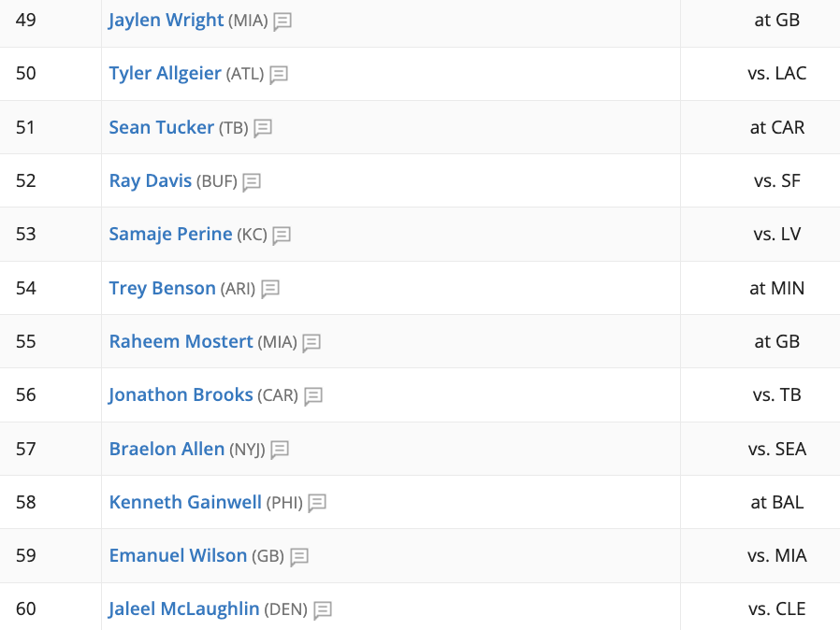The width and height of the screenshot is (840, 630).
Task: Click the Braelon Allen name link
Action: tap(167, 449)
